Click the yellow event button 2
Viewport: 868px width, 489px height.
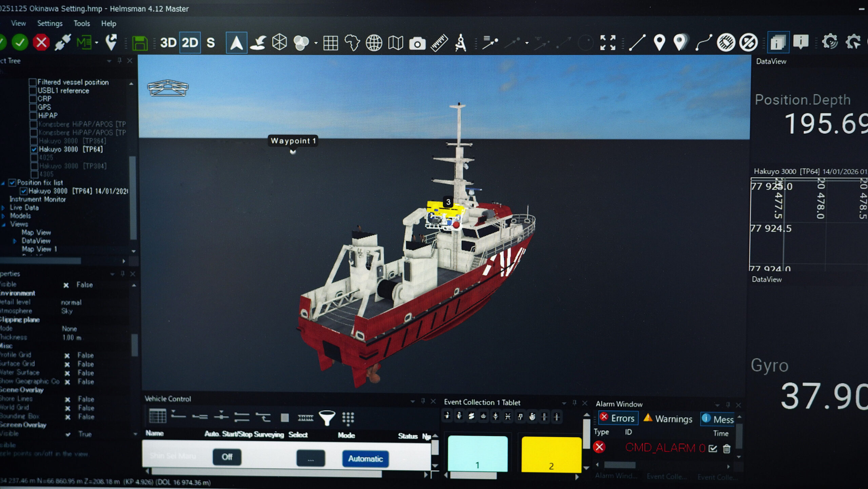(551, 455)
